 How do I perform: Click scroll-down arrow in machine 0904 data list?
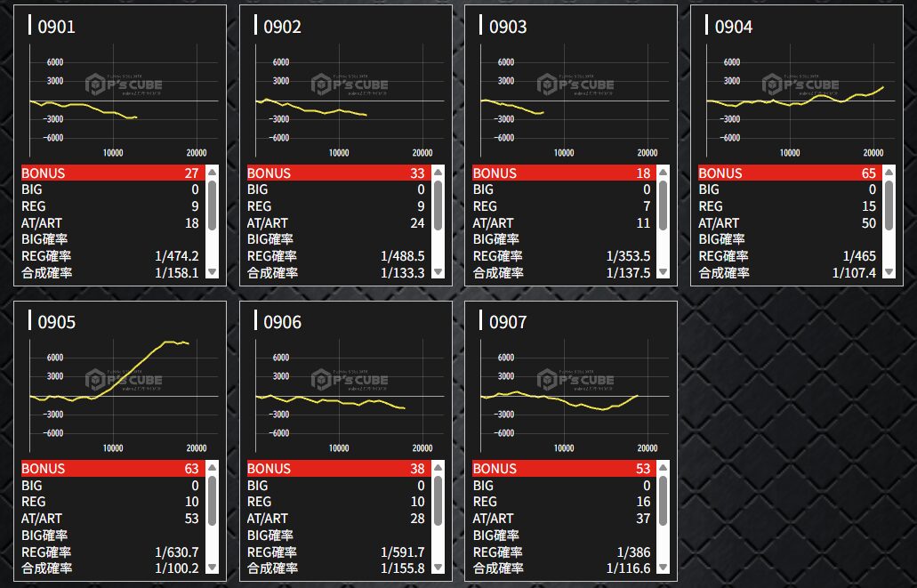tap(889, 272)
